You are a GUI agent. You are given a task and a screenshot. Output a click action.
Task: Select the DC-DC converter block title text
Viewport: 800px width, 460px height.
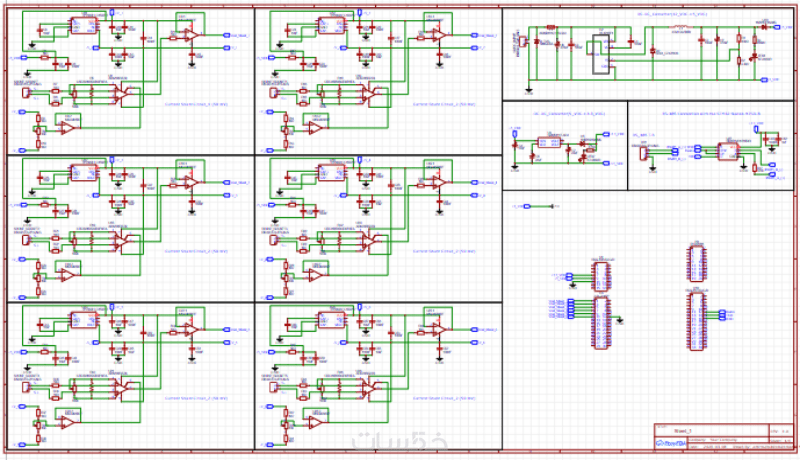click(672, 14)
